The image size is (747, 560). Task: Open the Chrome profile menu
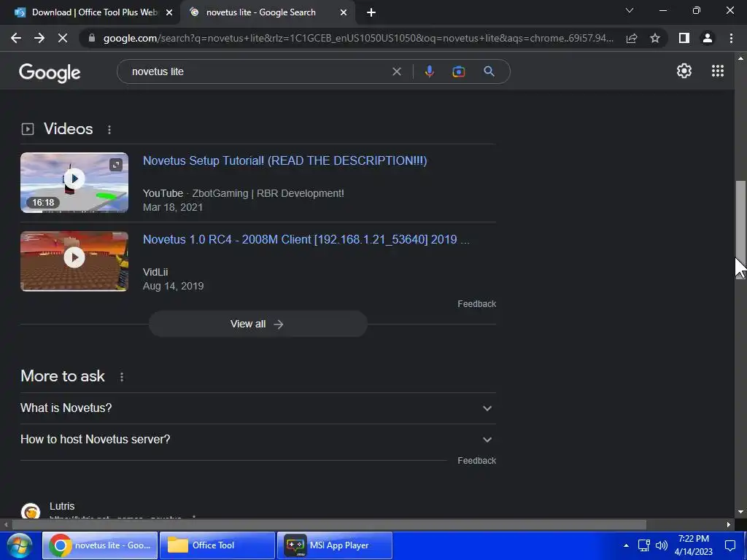click(708, 38)
